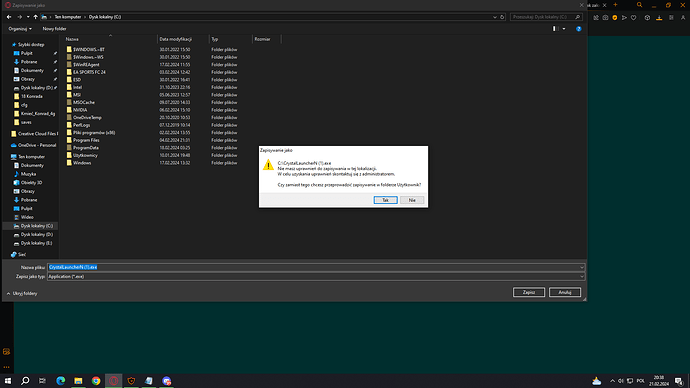The image size is (690, 388).
Task: Open Creative Cloud Files in the sidebar
Action: pos(37,134)
